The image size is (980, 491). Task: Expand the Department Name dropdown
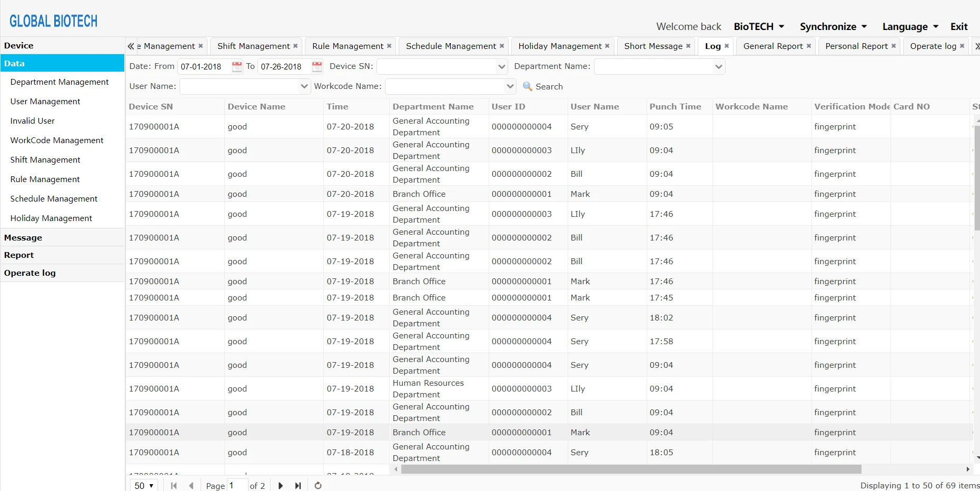(x=718, y=66)
